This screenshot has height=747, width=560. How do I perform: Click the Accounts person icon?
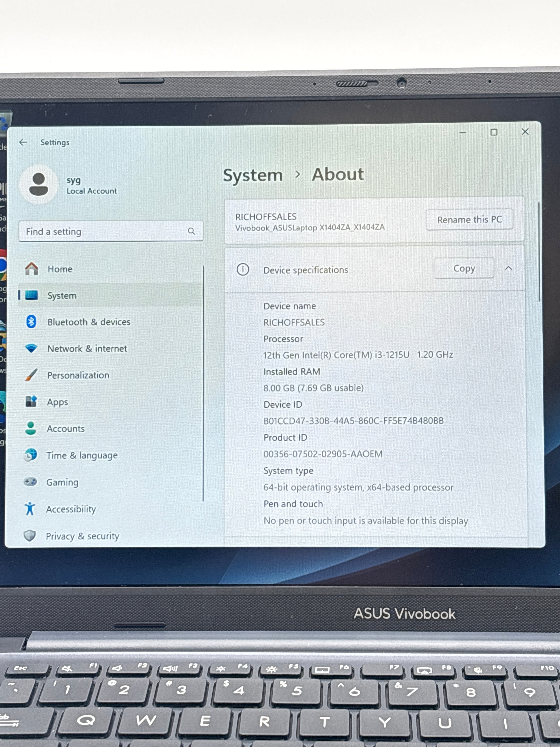[x=31, y=428]
